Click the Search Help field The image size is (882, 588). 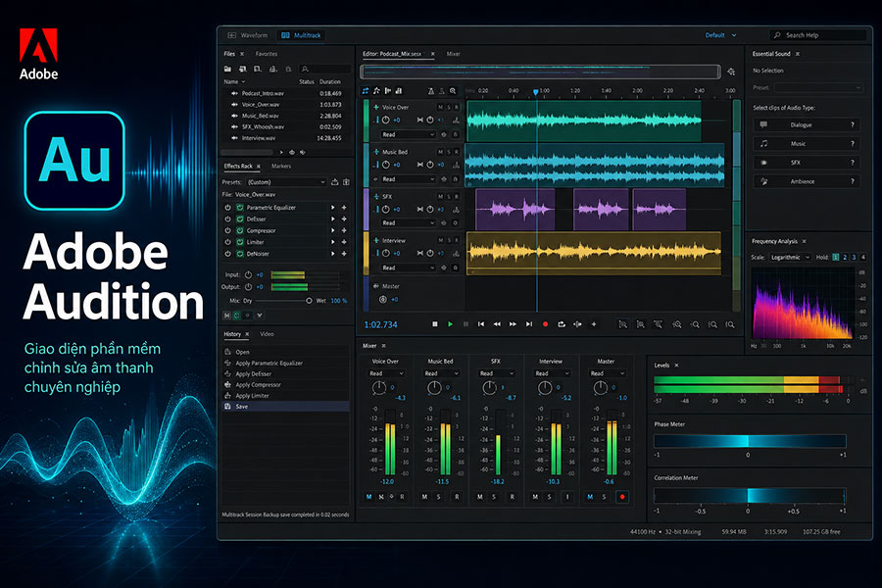point(818,35)
